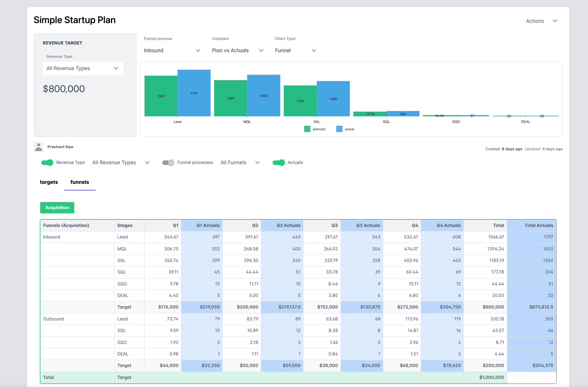Open the Funnel process Inbound dropdown
This screenshot has width=588, height=387.
(x=172, y=50)
